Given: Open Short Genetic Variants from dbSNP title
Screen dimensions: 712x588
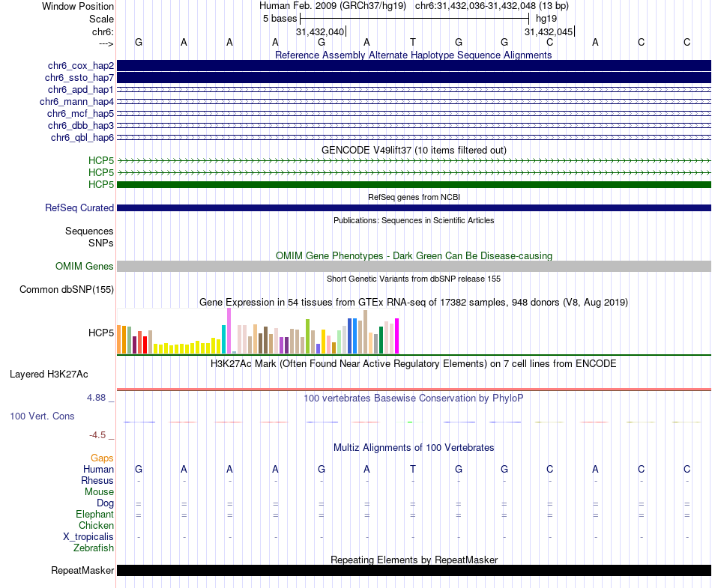Looking at the screenshot, I should point(414,279).
